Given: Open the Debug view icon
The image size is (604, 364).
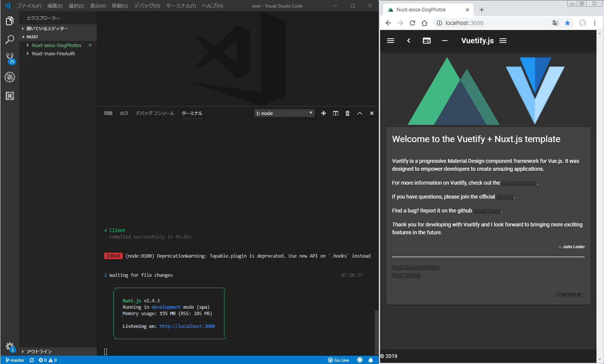Looking at the screenshot, I should click(10, 77).
